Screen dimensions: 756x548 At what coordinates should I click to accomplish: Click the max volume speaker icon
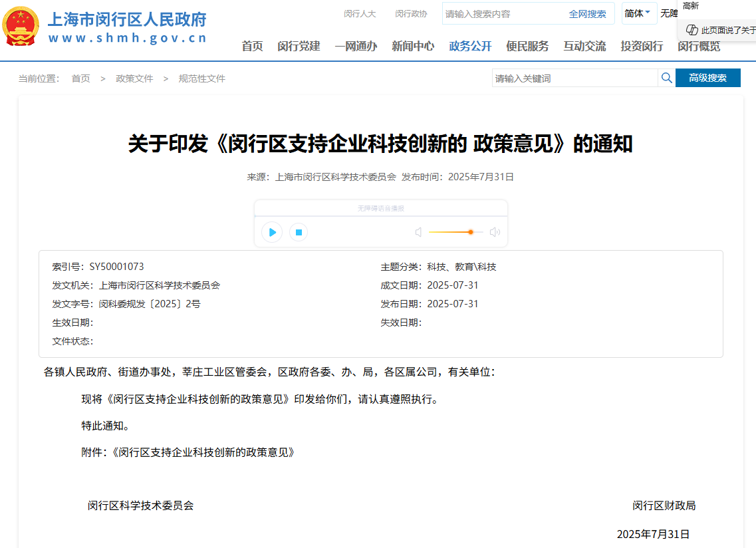coord(495,232)
